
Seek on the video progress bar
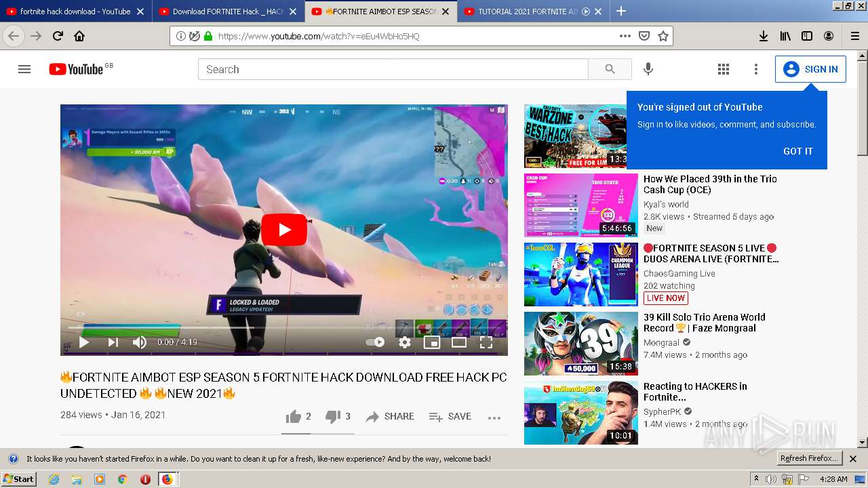point(284,328)
